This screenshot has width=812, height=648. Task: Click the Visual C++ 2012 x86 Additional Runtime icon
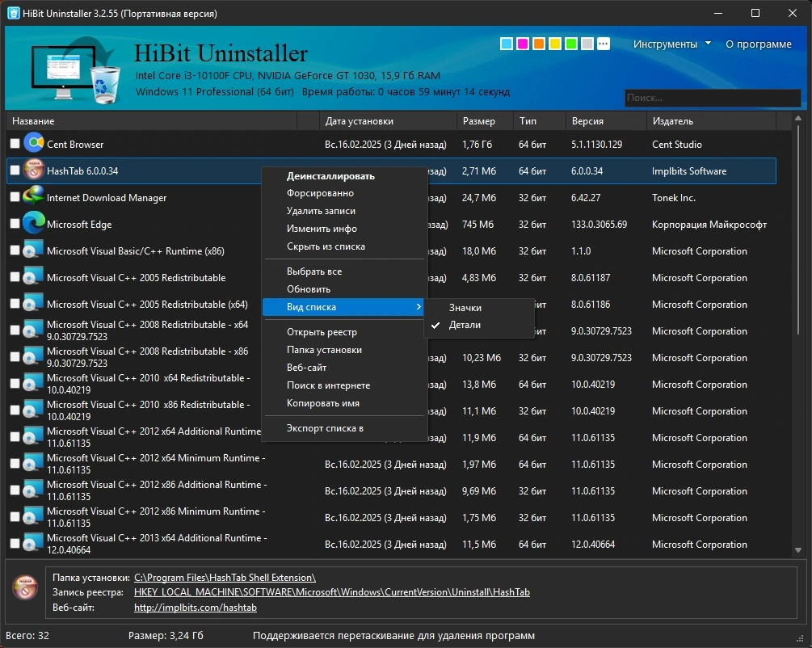click(34, 490)
